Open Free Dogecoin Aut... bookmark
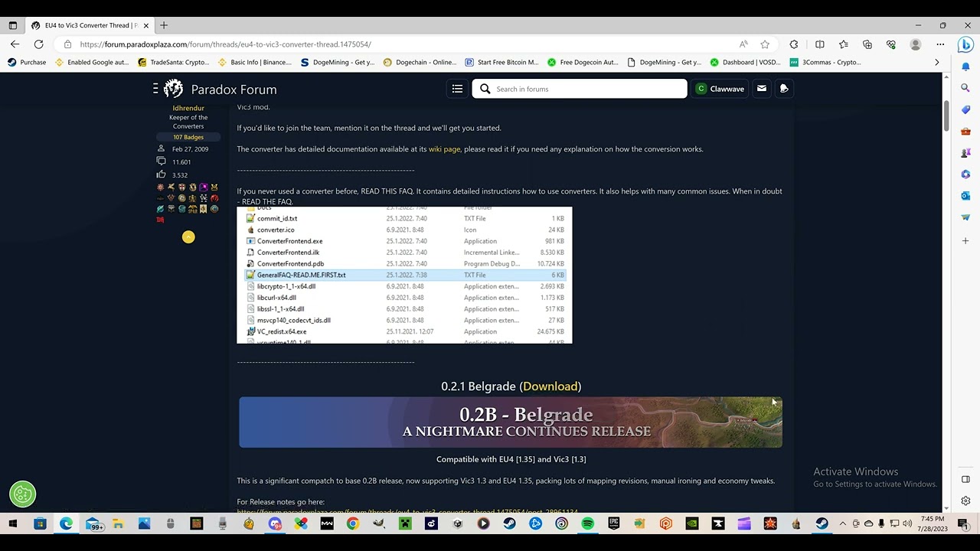980x551 pixels. click(x=583, y=62)
